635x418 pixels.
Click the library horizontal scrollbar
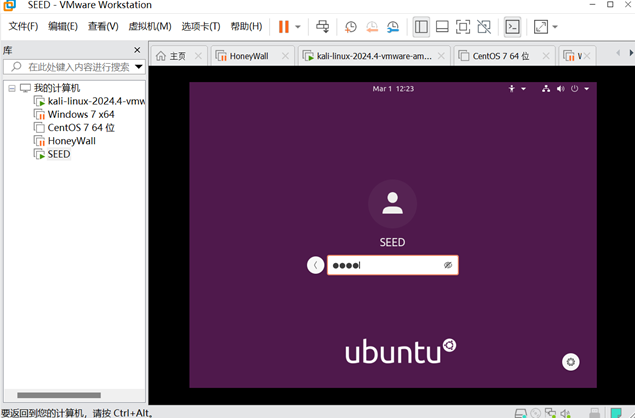click(59, 395)
